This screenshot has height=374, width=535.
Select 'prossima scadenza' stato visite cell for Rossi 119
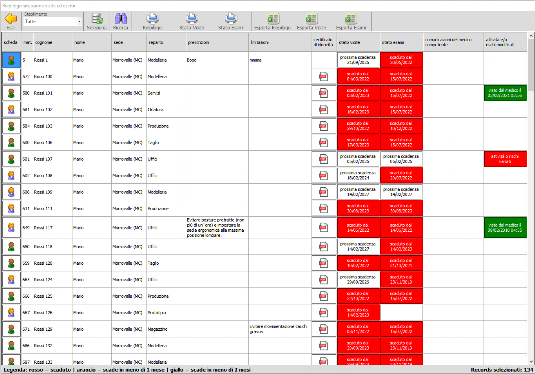tap(358, 246)
